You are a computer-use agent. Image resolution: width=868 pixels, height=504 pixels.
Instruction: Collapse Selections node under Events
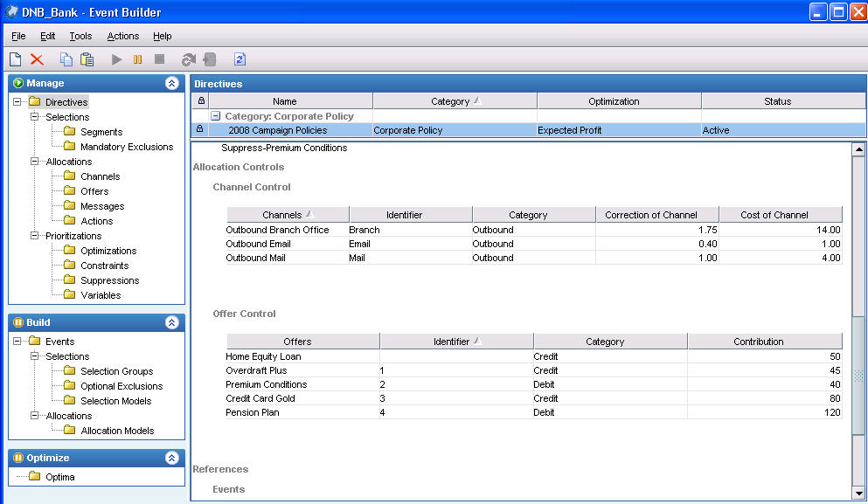[x=34, y=356]
